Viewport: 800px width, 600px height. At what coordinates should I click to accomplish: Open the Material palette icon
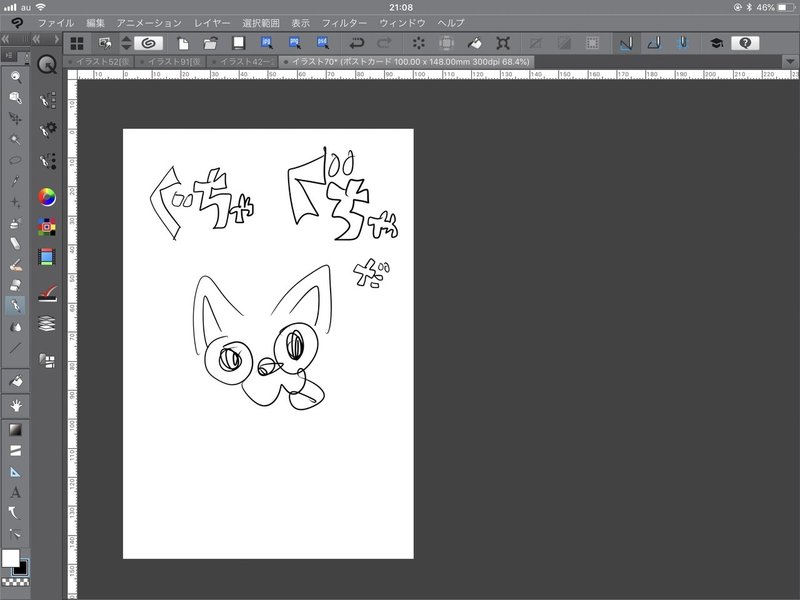[47, 361]
